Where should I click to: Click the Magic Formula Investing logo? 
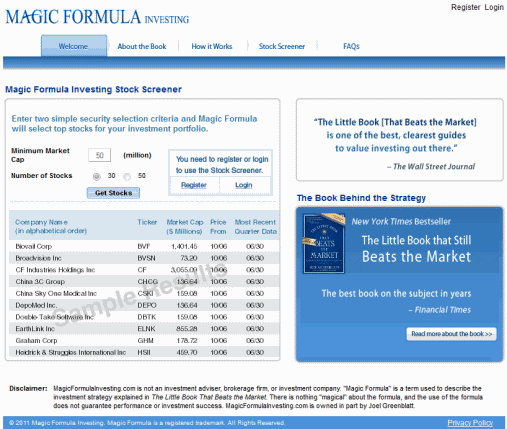(x=97, y=17)
